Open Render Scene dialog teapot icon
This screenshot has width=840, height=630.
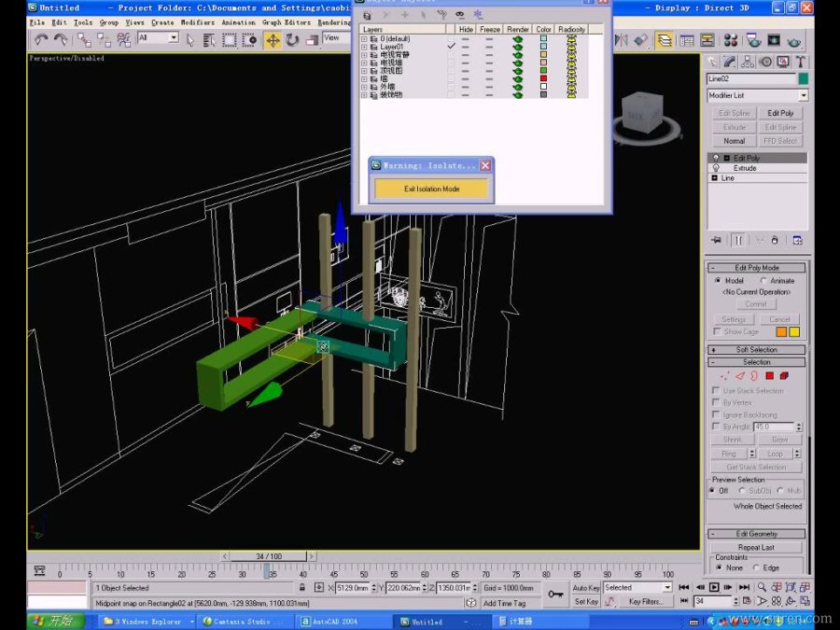(754, 40)
